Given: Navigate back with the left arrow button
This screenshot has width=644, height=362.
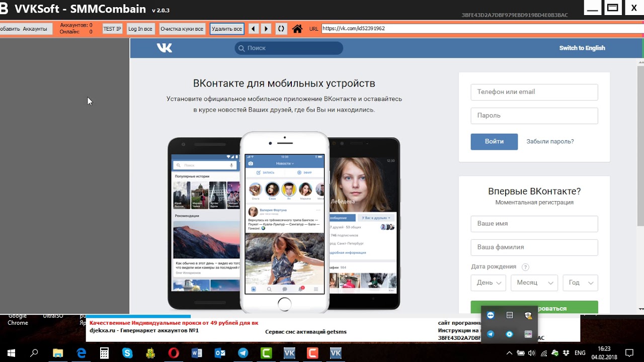Looking at the screenshot, I should (x=254, y=29).
